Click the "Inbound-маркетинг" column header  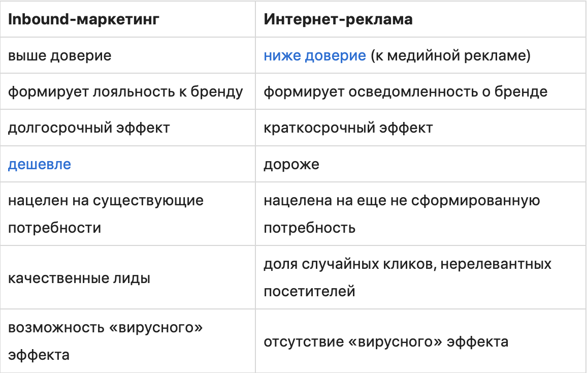click(84, 19)
